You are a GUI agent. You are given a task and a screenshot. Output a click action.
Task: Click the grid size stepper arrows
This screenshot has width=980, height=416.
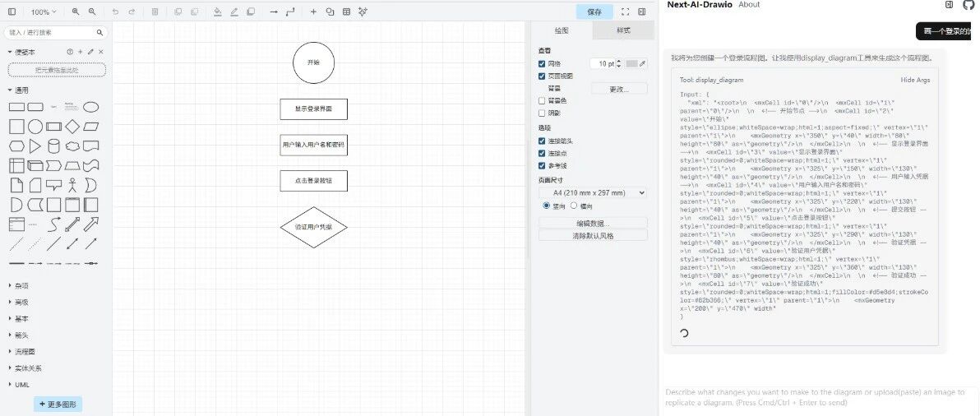(619, 63)
